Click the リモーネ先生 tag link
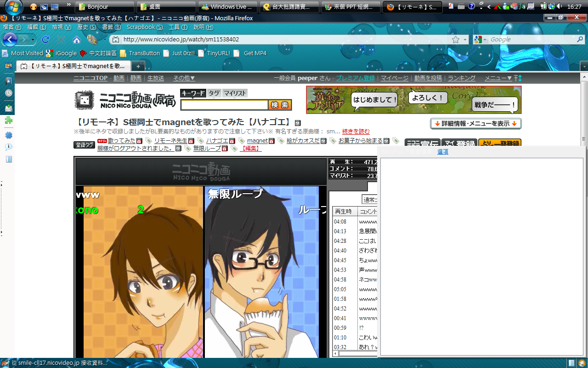The width and height of the screenshot is (588, 368). pos(171,141)
